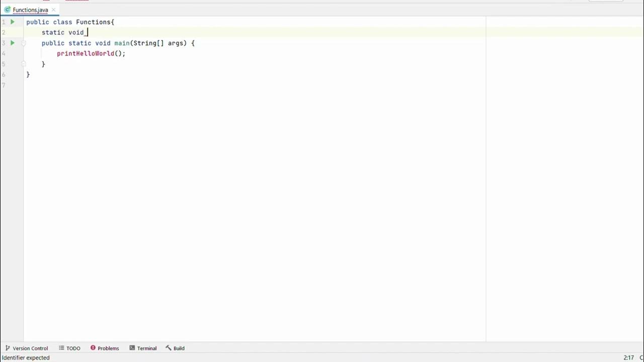Viewport: 644px width, 362px height.
Task: Click the Java class icon on Functions.java tab
Action: pos(8,10)
